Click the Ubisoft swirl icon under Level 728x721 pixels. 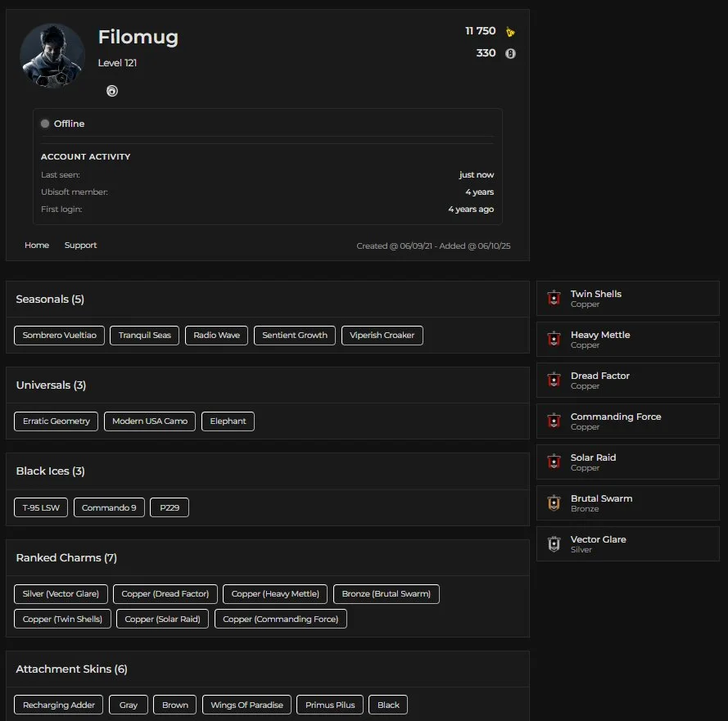pyautogui.click(x=112, y=91)
